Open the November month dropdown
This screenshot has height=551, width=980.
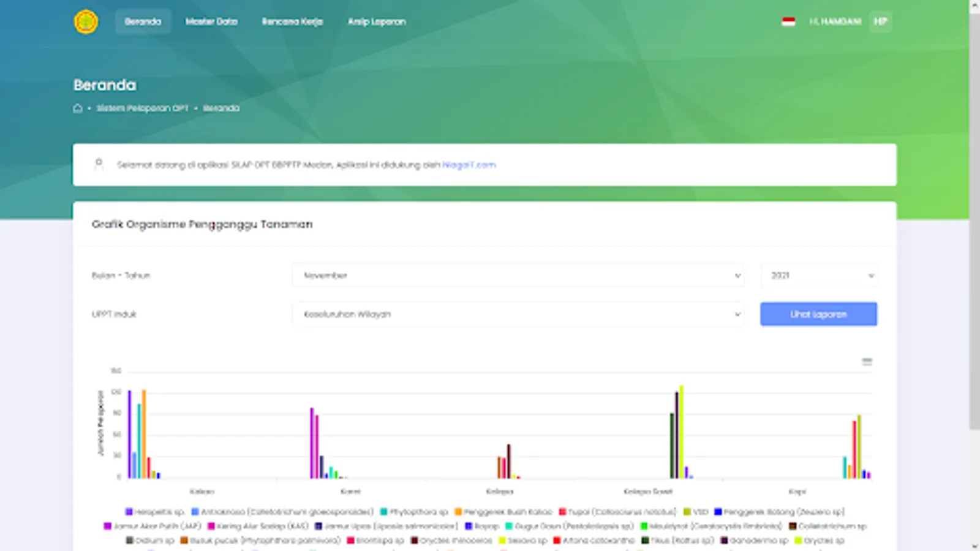pyautogui.click(x=518, y=275)
